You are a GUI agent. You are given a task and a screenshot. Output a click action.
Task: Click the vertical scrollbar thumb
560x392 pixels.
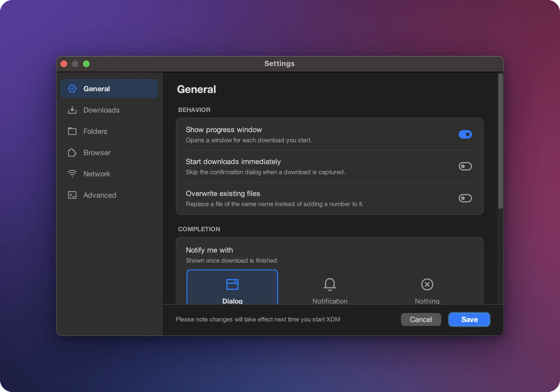500,141
